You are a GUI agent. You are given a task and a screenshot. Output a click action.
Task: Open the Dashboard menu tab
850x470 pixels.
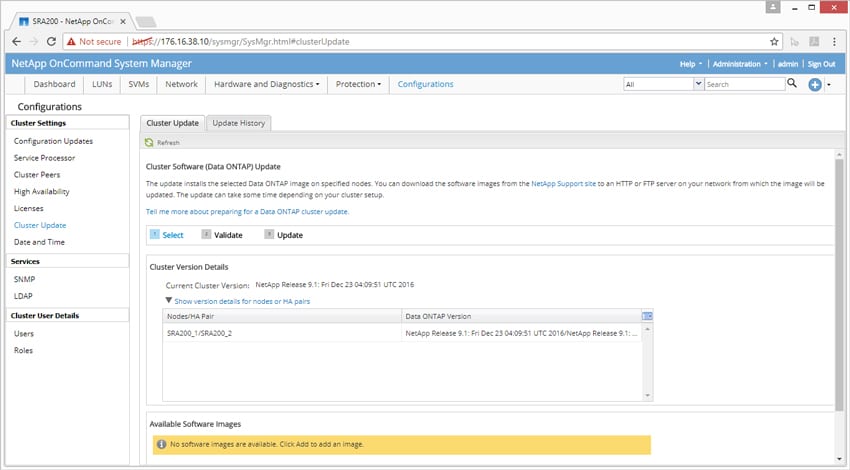[x=54, y=84]
